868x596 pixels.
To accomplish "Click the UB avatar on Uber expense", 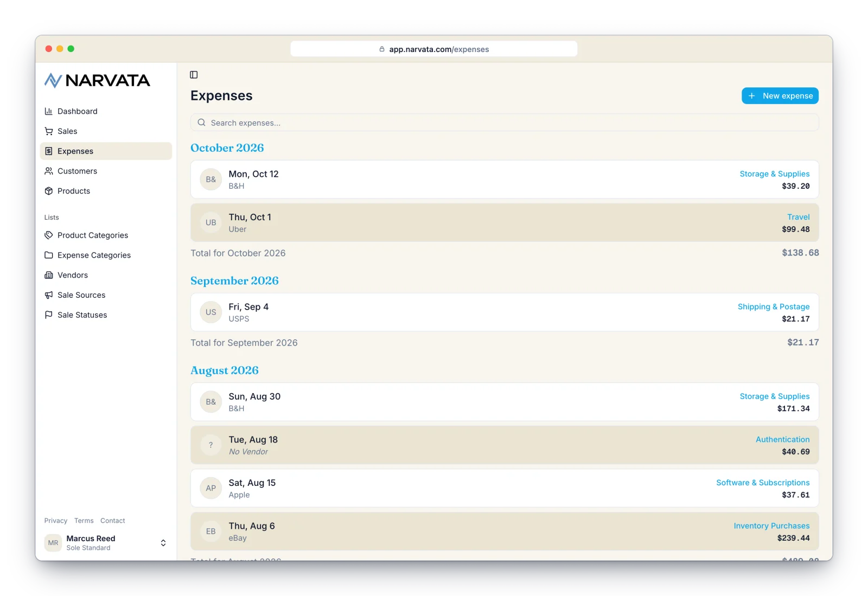I will pyautogui.click(x=211, y=222).
